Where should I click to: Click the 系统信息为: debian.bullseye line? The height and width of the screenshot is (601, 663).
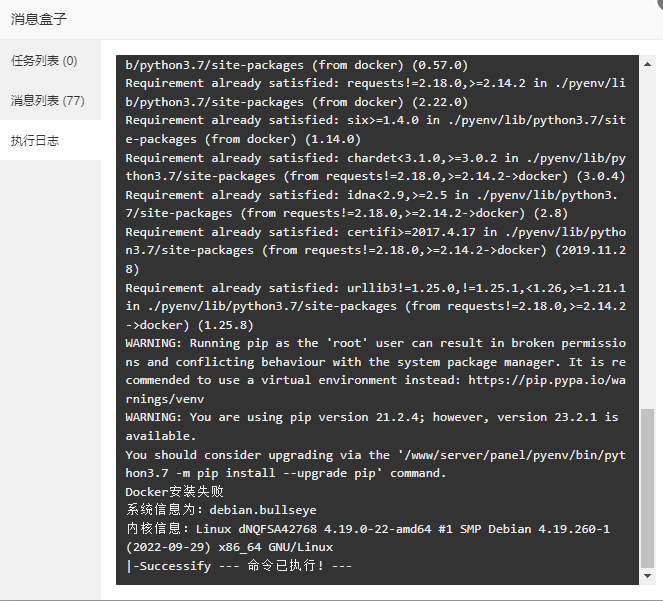click(221, 510)
